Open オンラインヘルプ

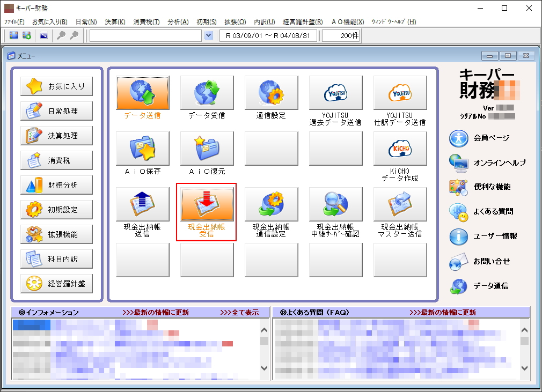pos(487,163)
